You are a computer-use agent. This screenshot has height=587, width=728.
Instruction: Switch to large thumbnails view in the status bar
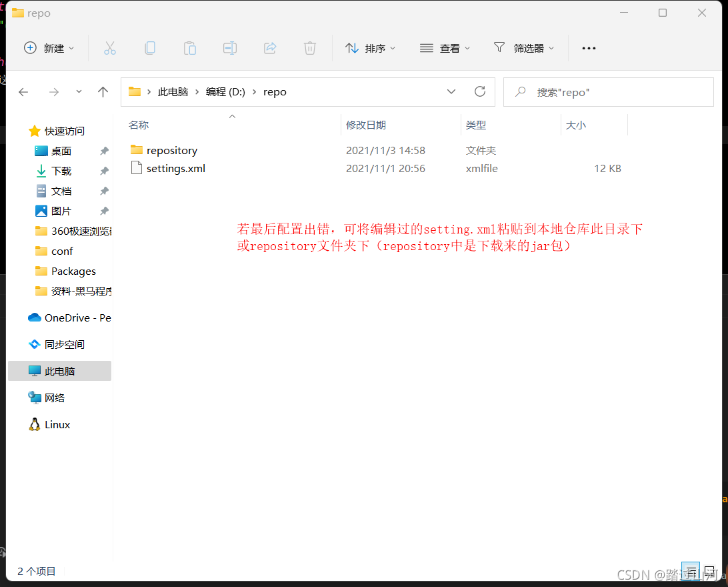coord(709,572)
